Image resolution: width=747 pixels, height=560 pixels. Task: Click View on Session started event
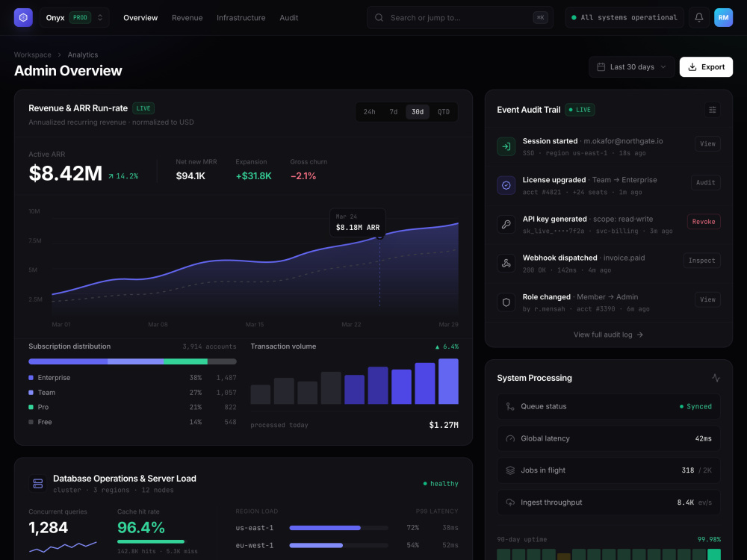point(707,144)
